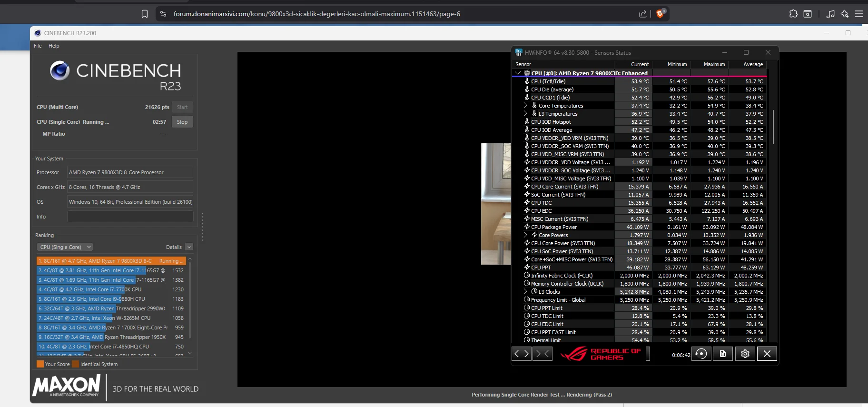The height and width of the screenshot is (407, 868).
Task: Click the Start button for CPU Multi Core
Action: (182, 107)
